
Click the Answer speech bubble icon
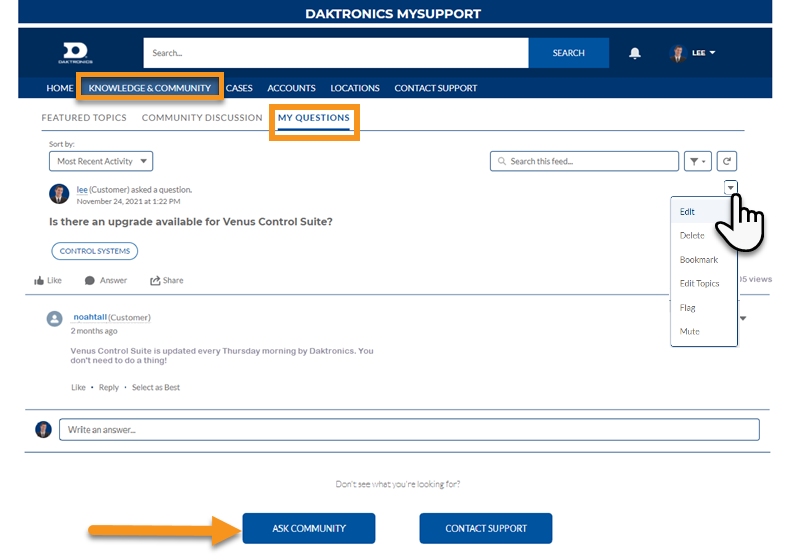[90, 281]
